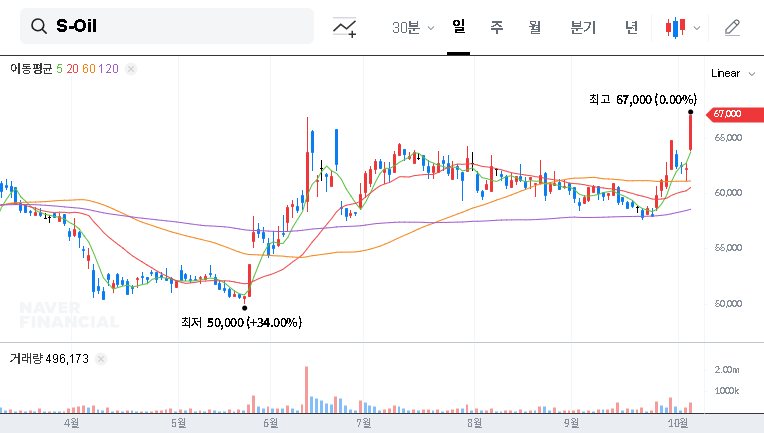Click the 50,000 price axis label
764x433 pixels.
tap(728, 304)
